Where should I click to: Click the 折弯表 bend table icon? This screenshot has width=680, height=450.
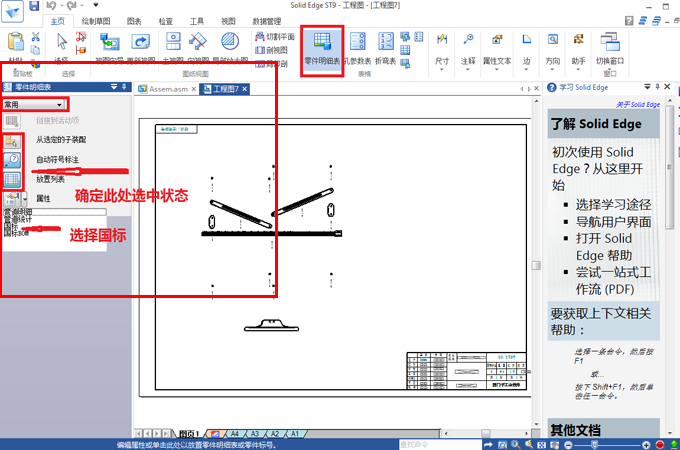[385, 47]
